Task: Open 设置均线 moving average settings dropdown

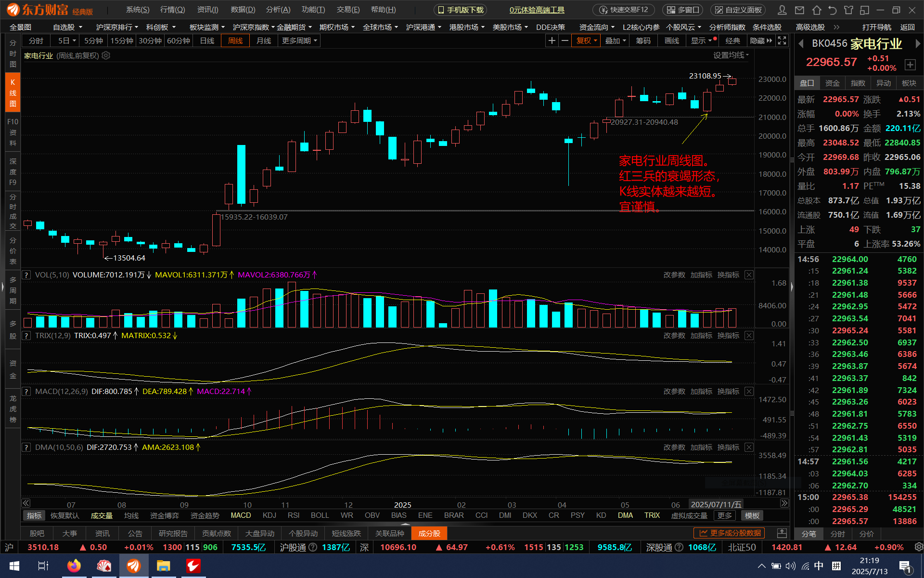Action: 731,55
